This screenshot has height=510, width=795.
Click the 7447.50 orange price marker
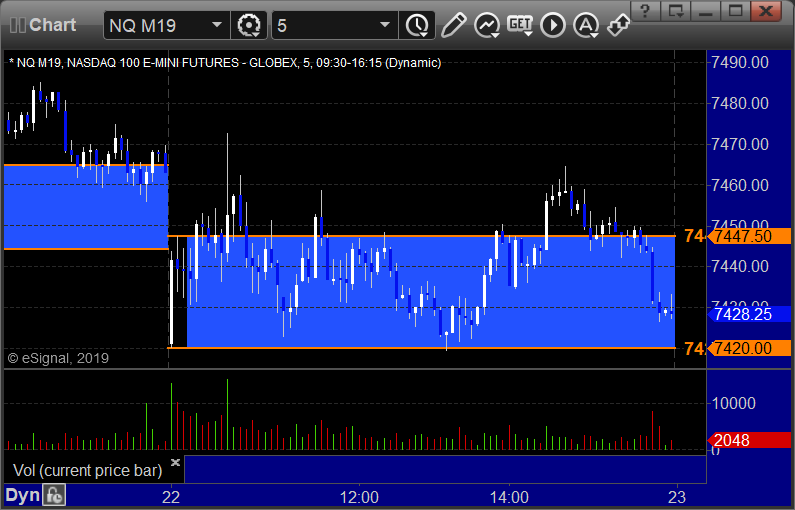click(x=749, y=236)
